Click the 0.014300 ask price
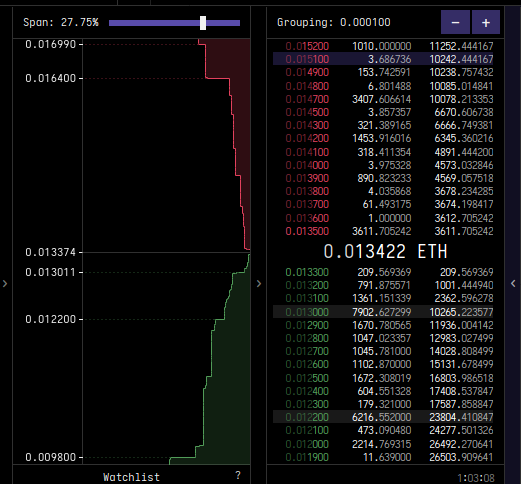 307,125
